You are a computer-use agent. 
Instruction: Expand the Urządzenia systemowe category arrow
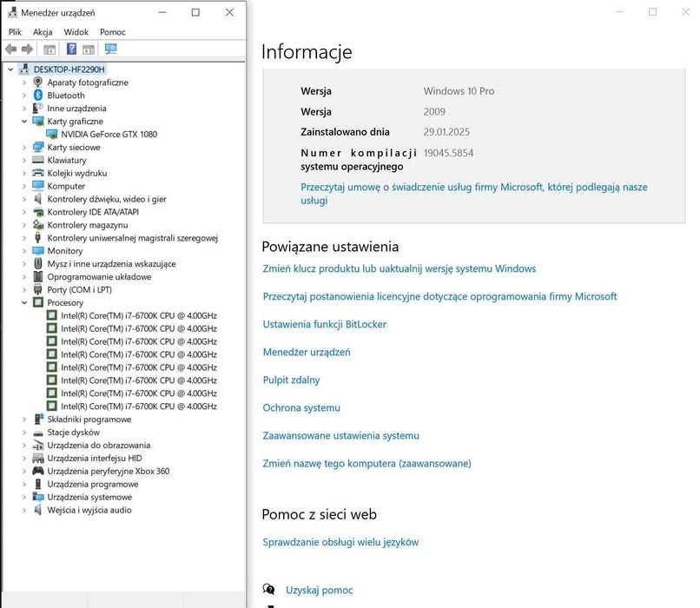[24, 497]
